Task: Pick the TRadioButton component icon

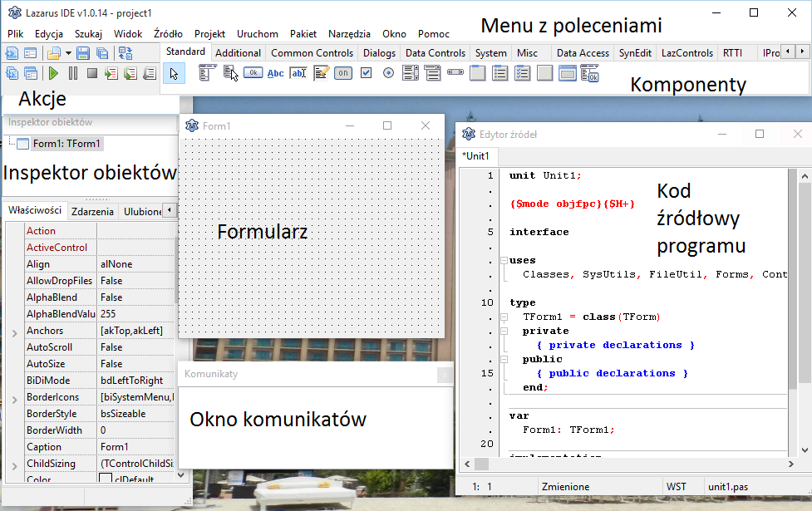Action: (388, 73)
